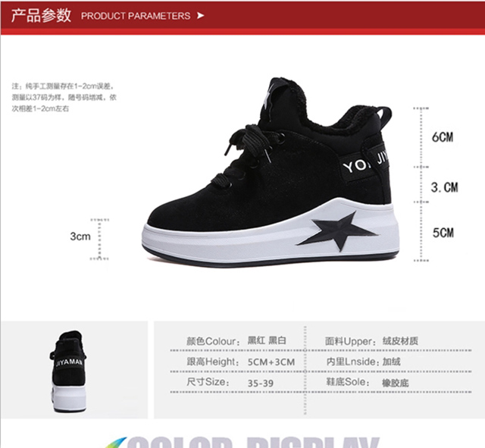485x448 pixels.
Task: Click the measurement note paragraph
Action: 64,97
